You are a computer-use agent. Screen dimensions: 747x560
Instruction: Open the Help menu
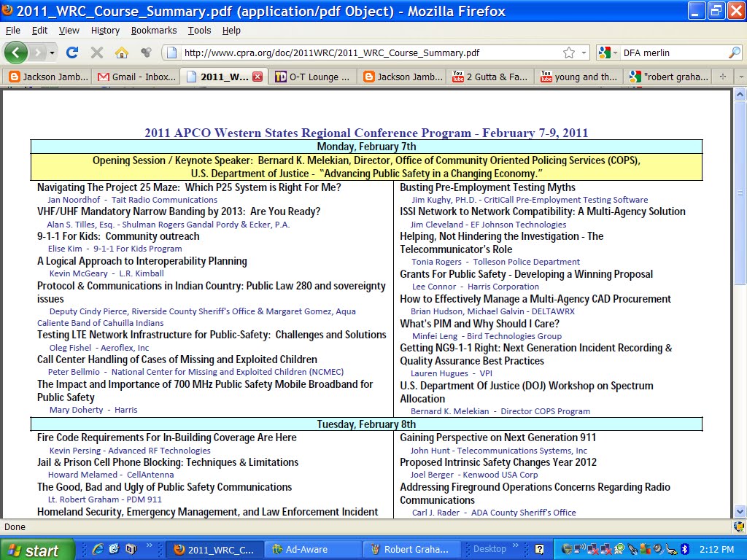coord(231,31)
